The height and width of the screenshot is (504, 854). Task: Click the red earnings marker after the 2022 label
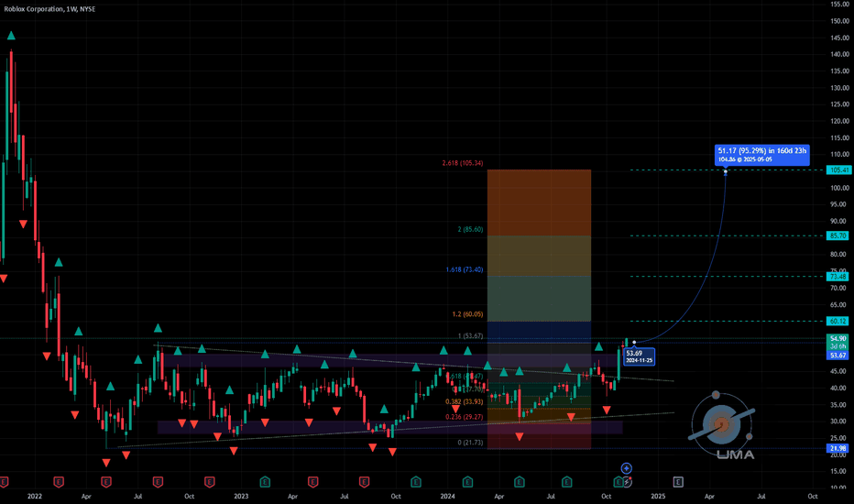[x=59, y=482]
